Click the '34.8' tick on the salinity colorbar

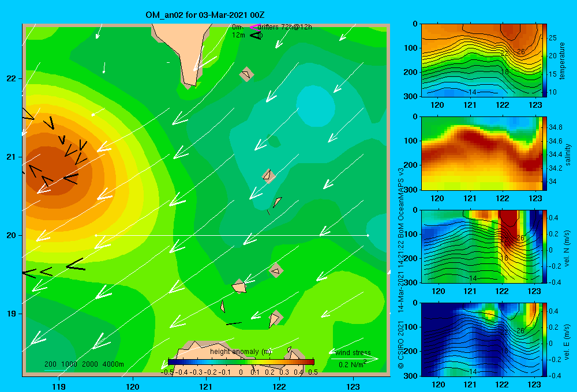tap(555, 127)
